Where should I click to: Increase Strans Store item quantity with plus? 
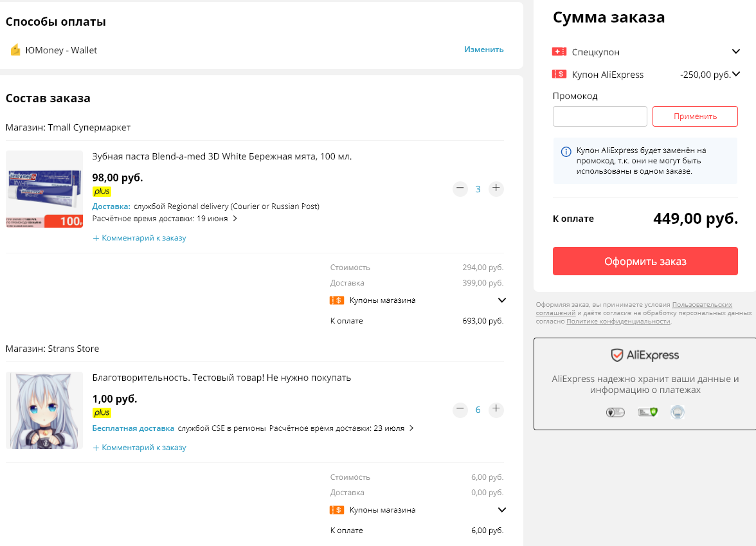[496, 410]
